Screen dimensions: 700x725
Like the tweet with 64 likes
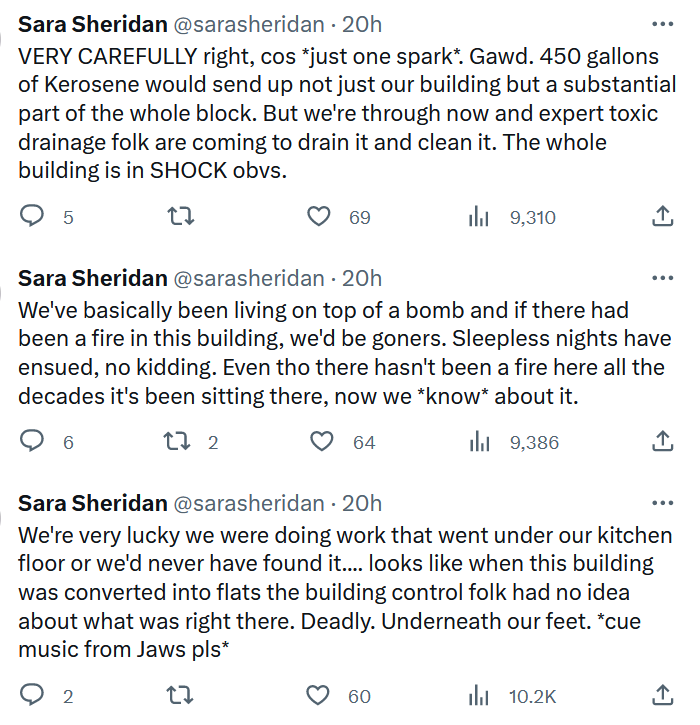click(321, 441)
